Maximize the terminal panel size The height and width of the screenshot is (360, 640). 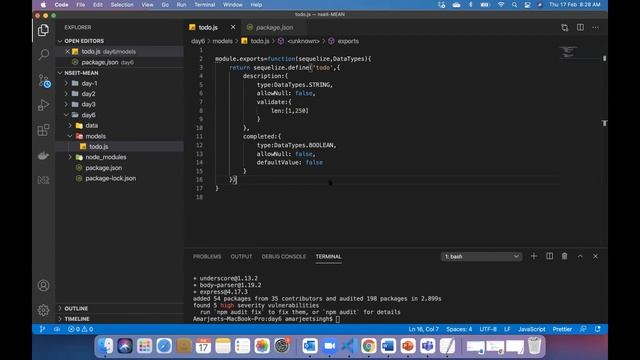click(x=580, y=256)
